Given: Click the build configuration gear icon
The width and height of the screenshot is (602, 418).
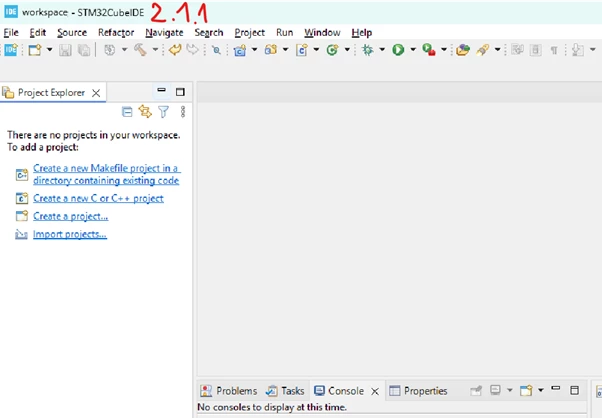Looking at the screenshot, I should (x=110, y=50).
